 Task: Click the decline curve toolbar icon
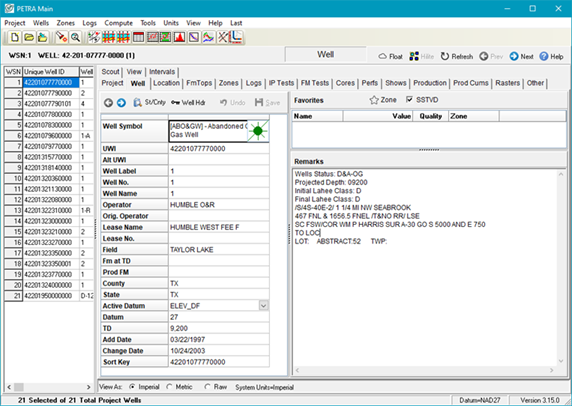tap(194, 37)
